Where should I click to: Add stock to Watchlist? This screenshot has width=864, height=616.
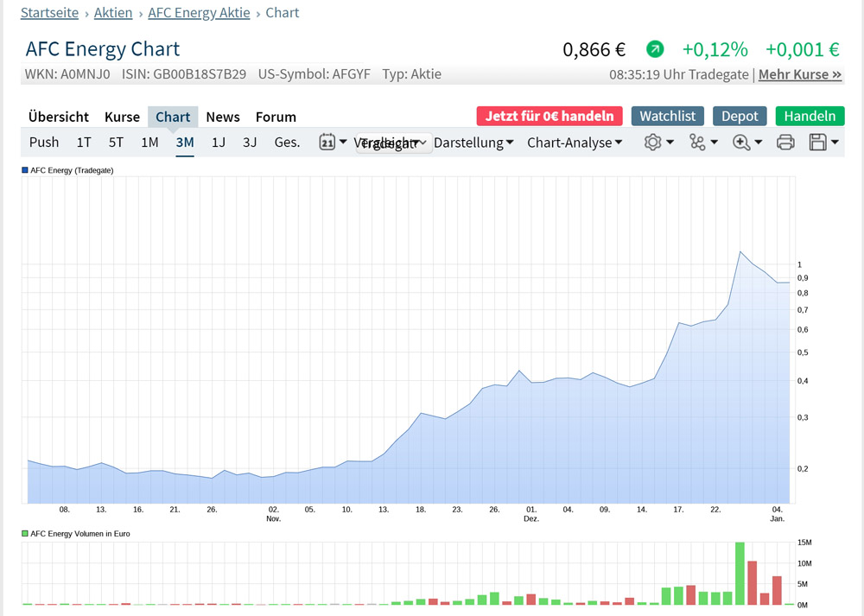pyautogui.click(x=667, y=116)
